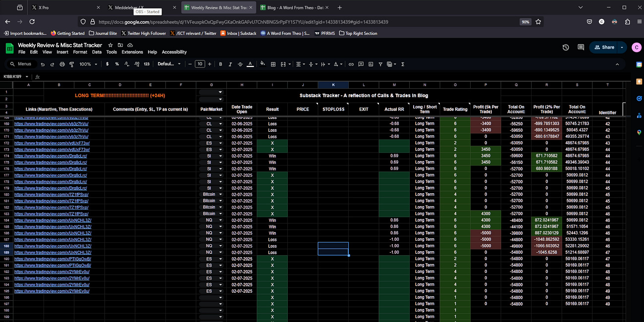Open the horizontal align options
This screenshot has width=644, height=322.
300,64
